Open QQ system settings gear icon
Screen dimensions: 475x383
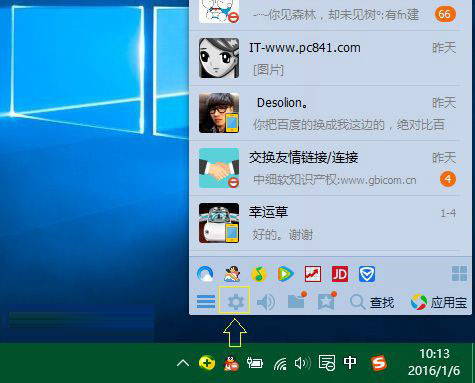tap(235, 302)
